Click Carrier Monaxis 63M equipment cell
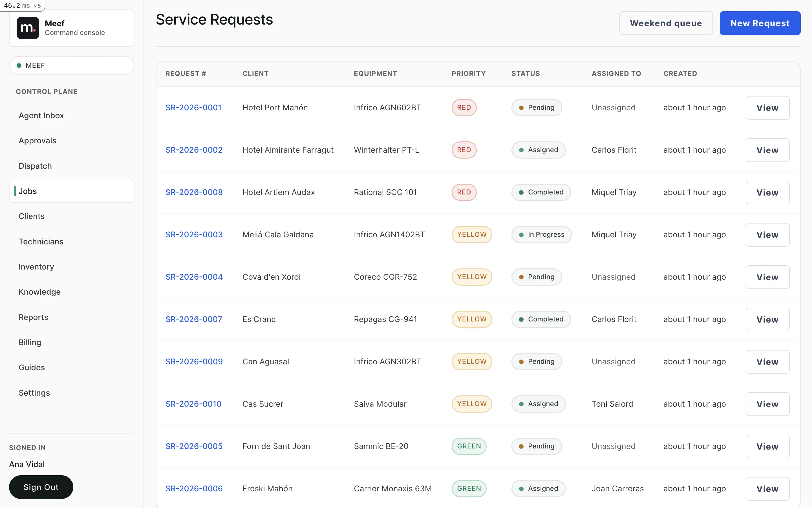 point(392,489)
